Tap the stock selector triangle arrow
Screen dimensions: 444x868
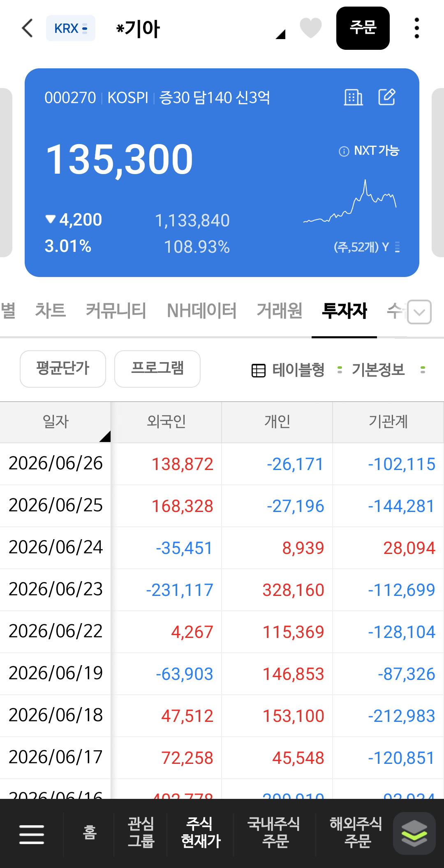pyautogui.click(x=280, y=34)
